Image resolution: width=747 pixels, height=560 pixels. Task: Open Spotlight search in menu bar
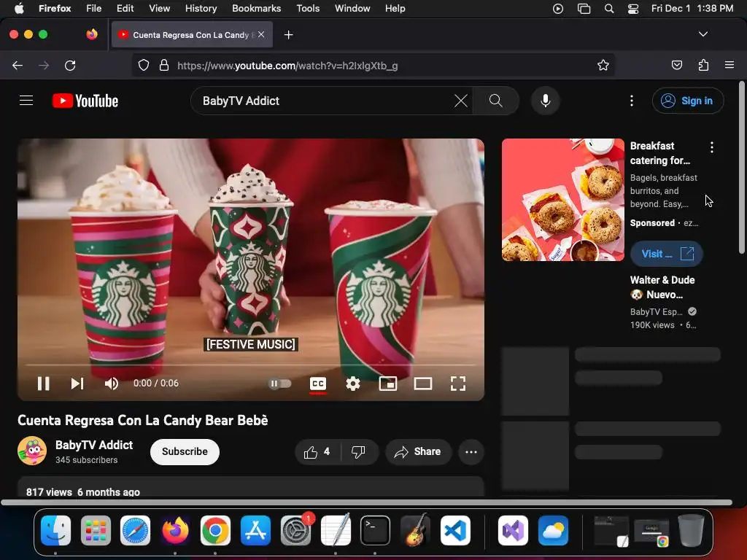(x=609, y=8)
